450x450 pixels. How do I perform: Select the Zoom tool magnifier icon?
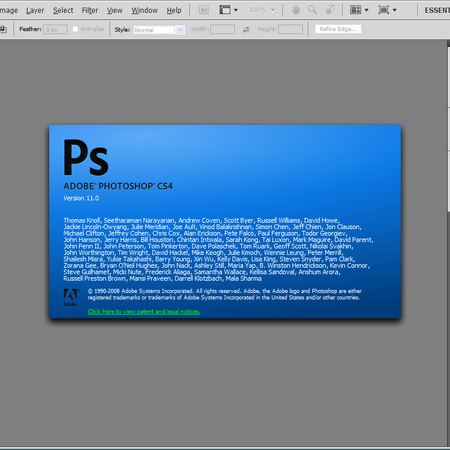[312, 10]
